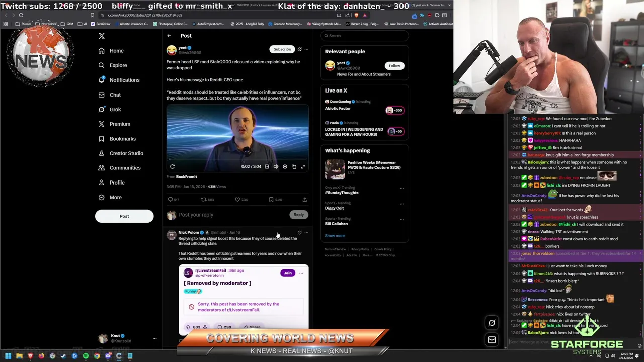
Task: Open Notifications in the X sidebar
Action: (x=119, y=80)
